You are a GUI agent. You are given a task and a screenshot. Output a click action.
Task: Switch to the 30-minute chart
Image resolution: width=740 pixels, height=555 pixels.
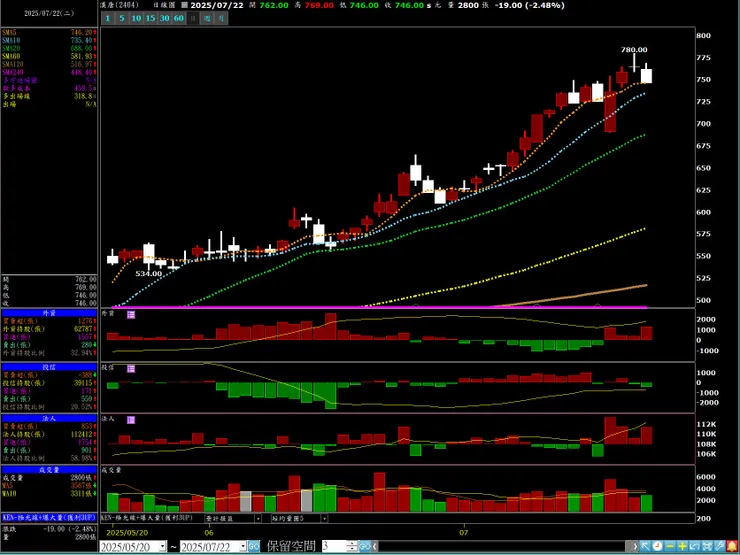coord(164,18)
